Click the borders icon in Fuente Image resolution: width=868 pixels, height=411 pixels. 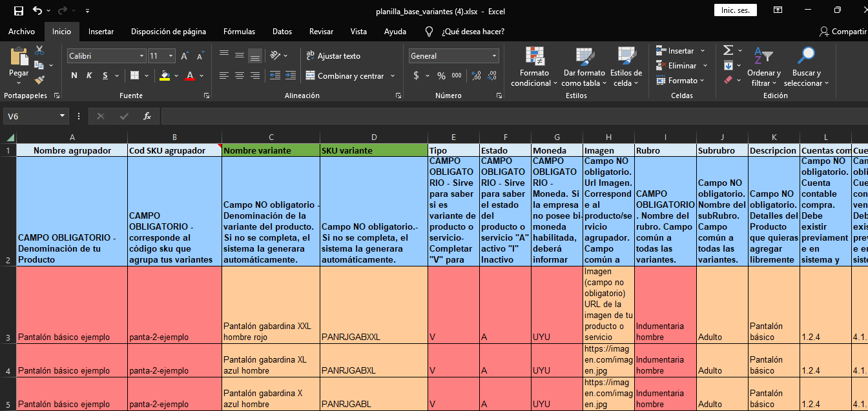[134, 75]
